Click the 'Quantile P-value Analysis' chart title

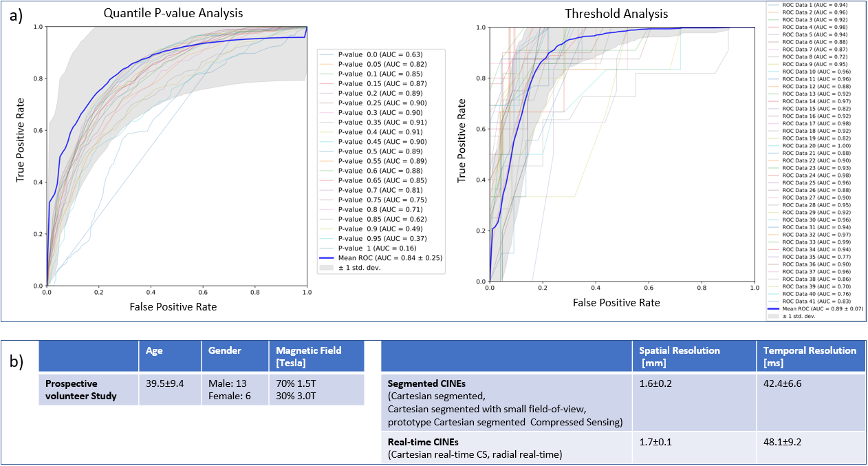click(x=172, y=13)
